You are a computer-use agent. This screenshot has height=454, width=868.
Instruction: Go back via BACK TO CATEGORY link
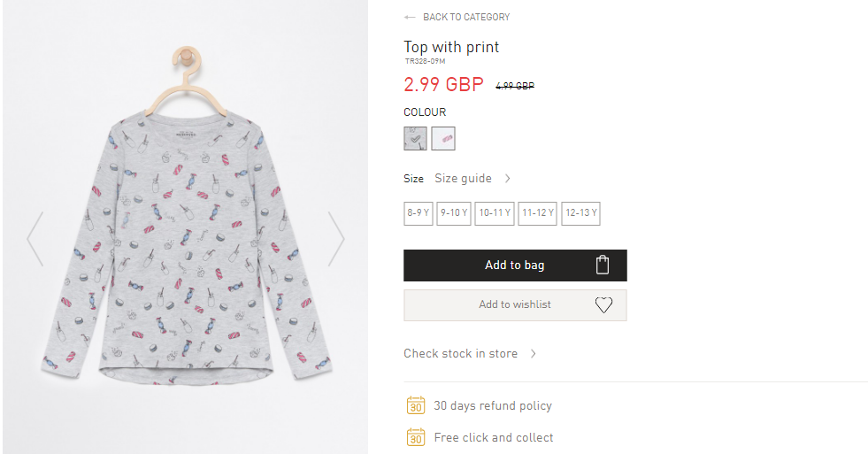point(466,17)
